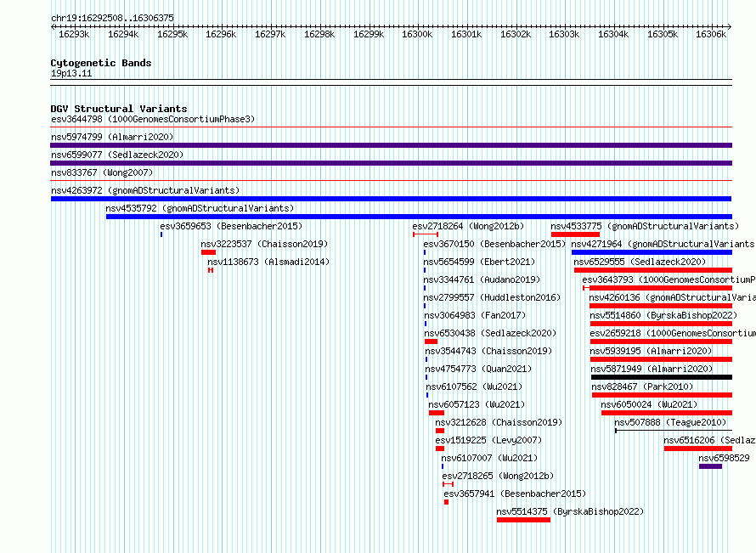Open the nsv507888 Teague2010 label
Image resolution: width=756 pixels, height=553 pixels.
coord(670,422)
